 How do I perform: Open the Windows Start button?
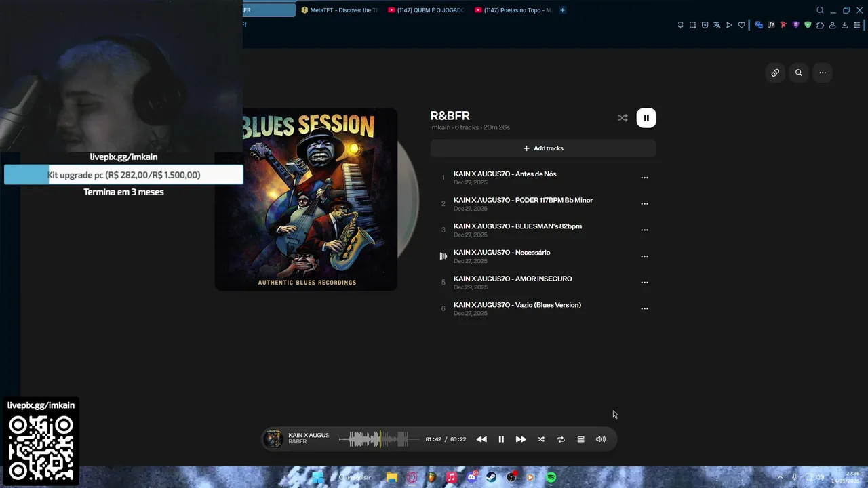pyautogui.click(x=317, y=477)
